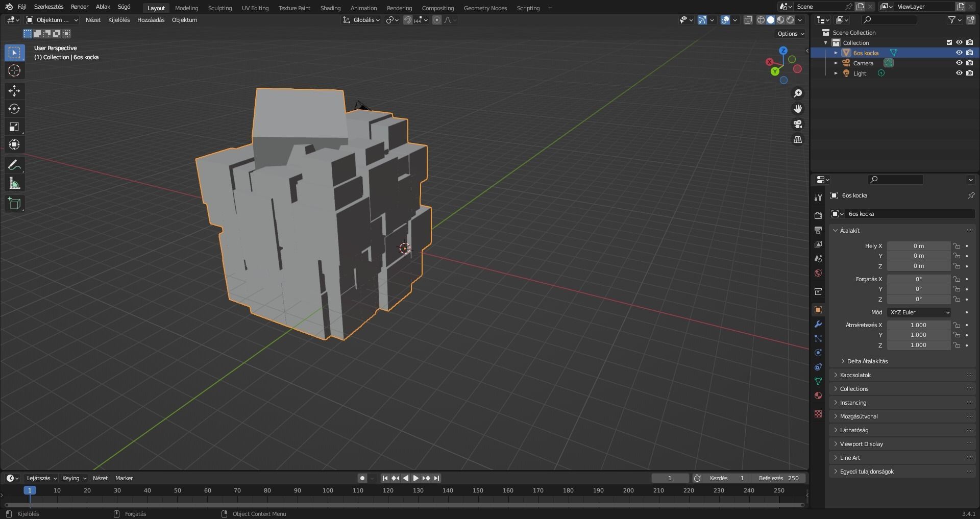Select the Scale tool
The height and width of the screenshot is (519, 980).
coord(14,127)
